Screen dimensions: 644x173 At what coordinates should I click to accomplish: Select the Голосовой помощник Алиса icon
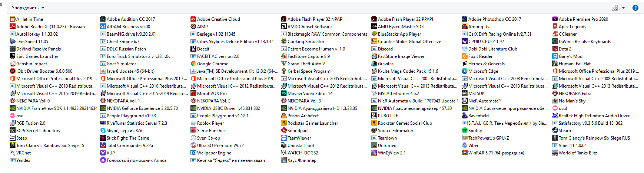[x=103, y=160]
